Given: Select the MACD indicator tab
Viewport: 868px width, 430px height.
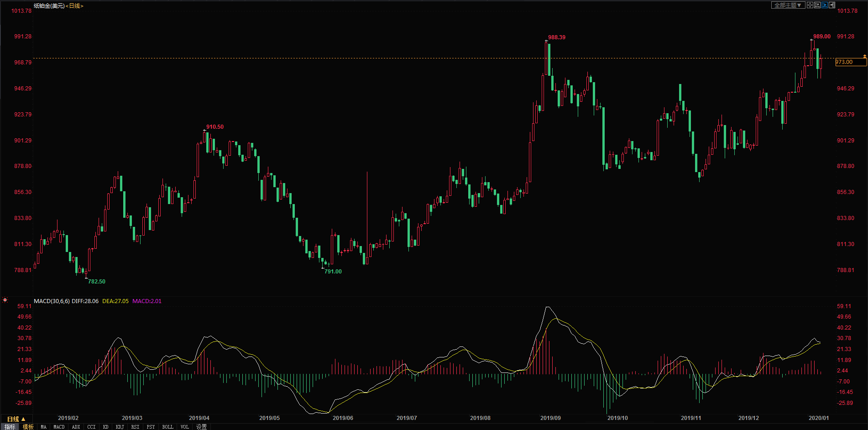Looking at the screenshot, I should 59,427.
